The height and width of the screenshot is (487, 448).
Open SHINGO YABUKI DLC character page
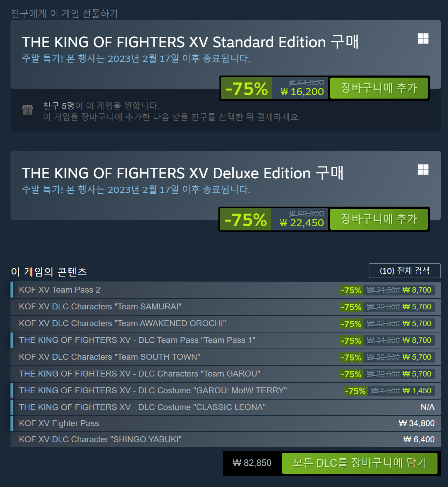pyautogui.click(x=100, y=439)
